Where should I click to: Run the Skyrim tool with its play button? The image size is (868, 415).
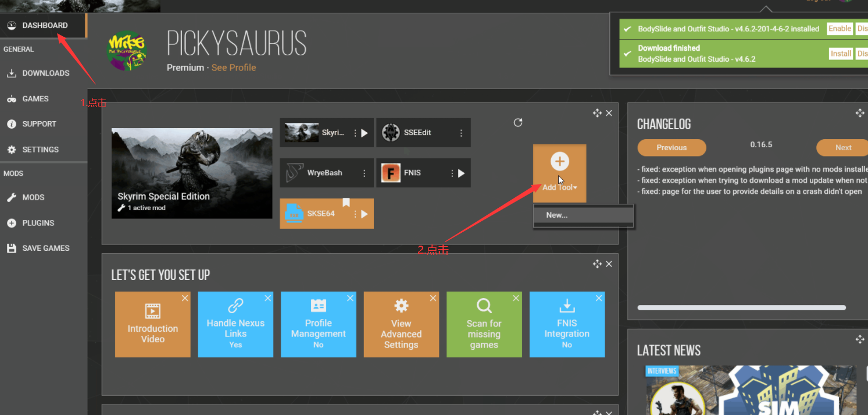coord(365,133)
